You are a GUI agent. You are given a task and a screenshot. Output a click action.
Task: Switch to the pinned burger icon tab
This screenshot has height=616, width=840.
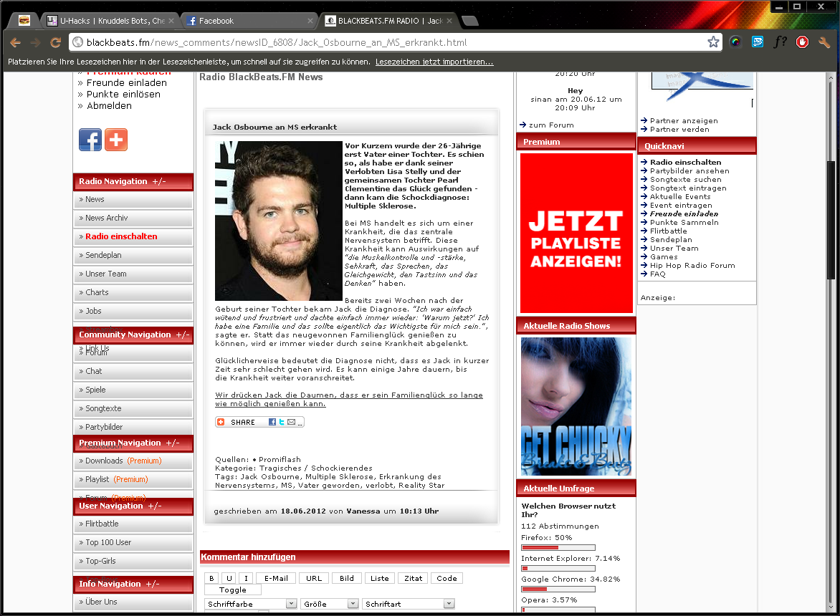24,20
